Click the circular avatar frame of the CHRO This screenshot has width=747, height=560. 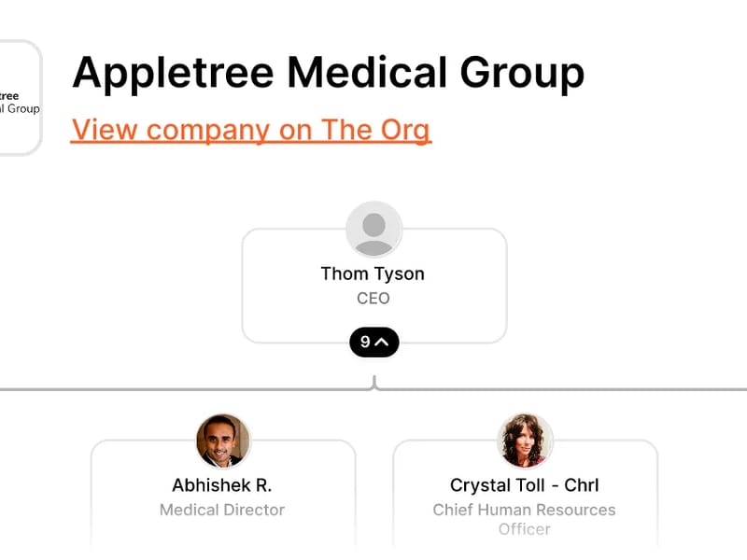[x=525, y=439]
